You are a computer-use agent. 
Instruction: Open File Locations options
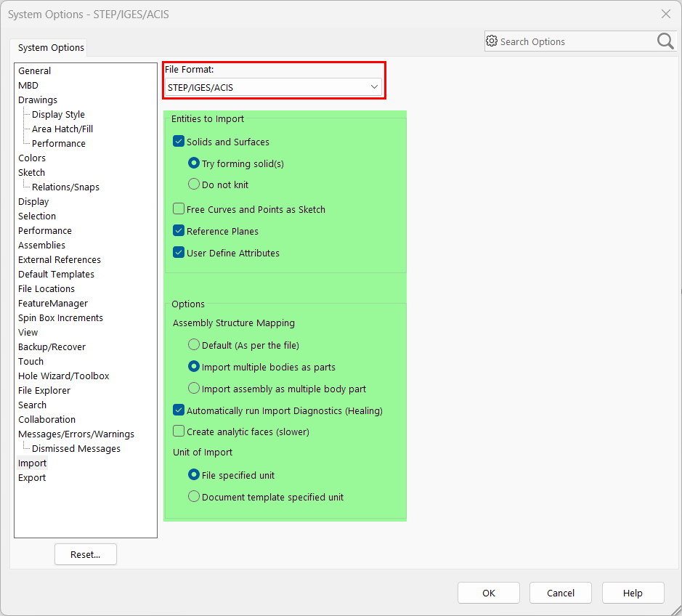pos(46,289)
